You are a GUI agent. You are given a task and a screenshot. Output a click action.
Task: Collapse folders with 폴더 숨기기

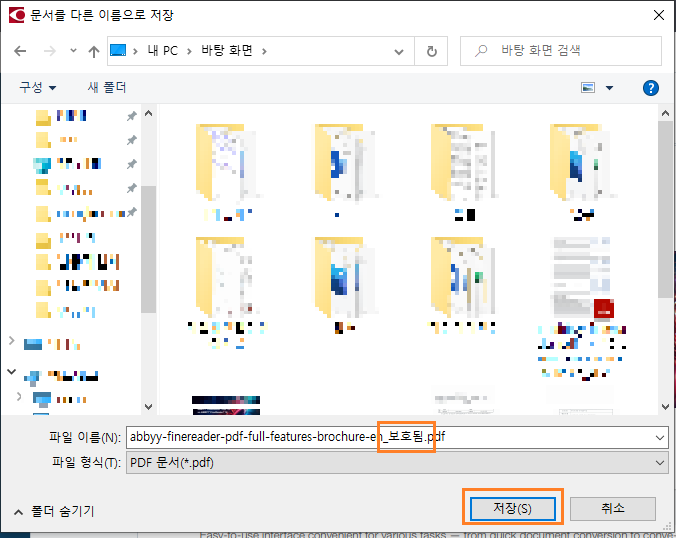(54, 512)
